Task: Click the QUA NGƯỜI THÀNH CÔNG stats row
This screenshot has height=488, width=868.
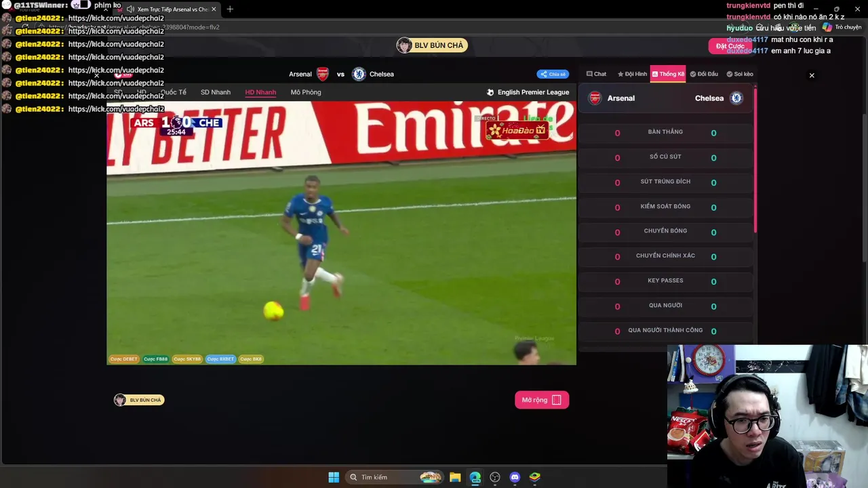Action: tap(665, 331)
